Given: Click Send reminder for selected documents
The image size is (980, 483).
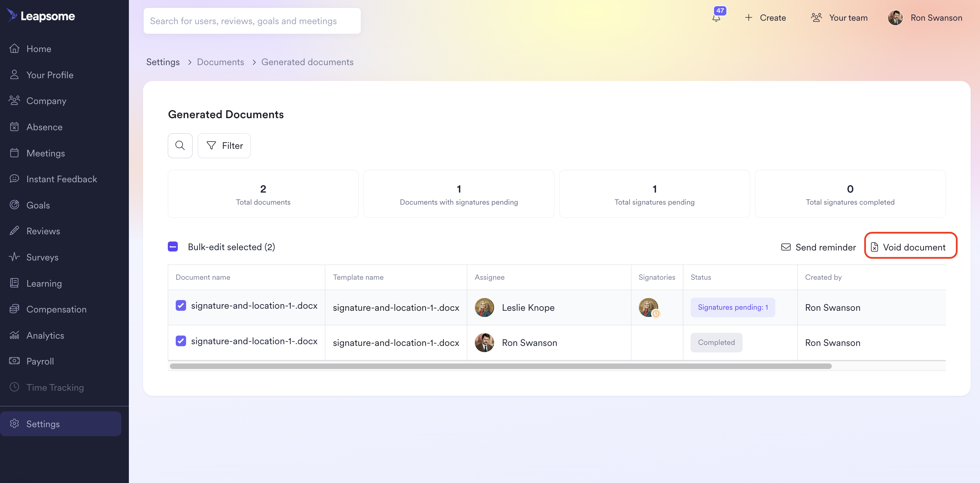Looking at the screenshot, I should tap(818, 246).
